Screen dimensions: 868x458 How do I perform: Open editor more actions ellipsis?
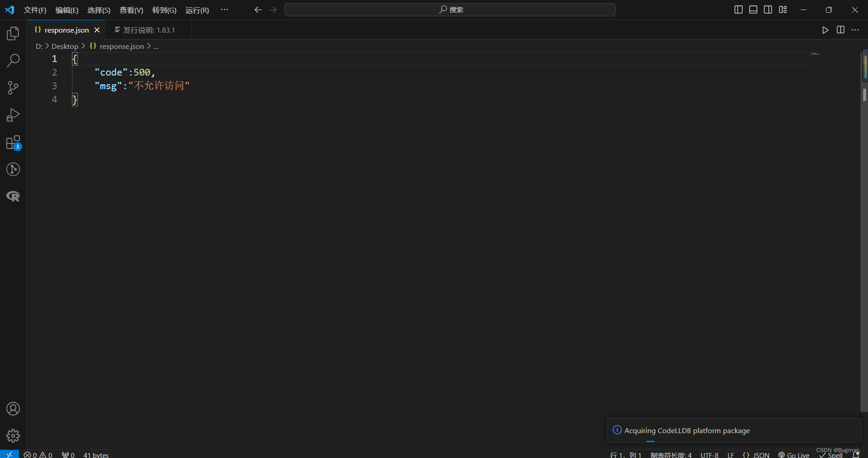coord(855,30)
